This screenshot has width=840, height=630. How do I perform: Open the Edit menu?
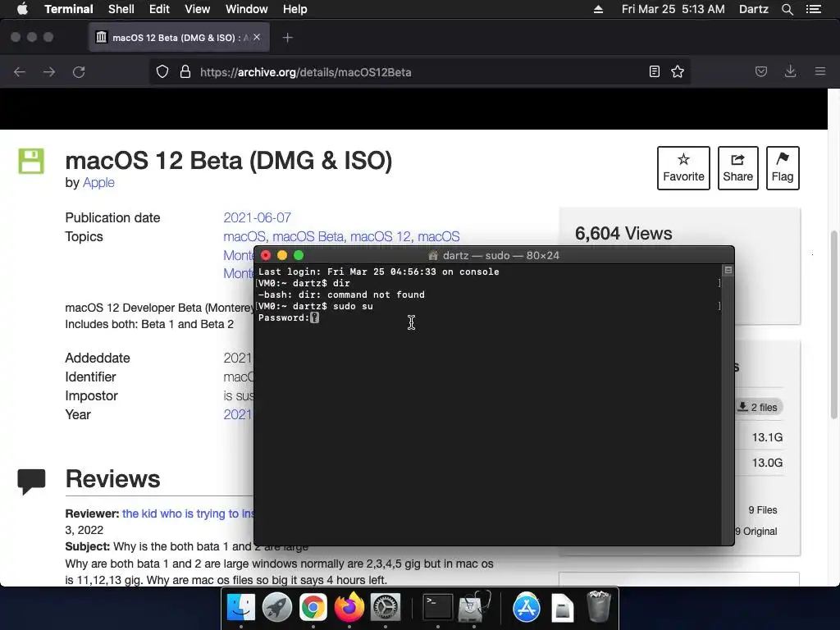[159, 9]
